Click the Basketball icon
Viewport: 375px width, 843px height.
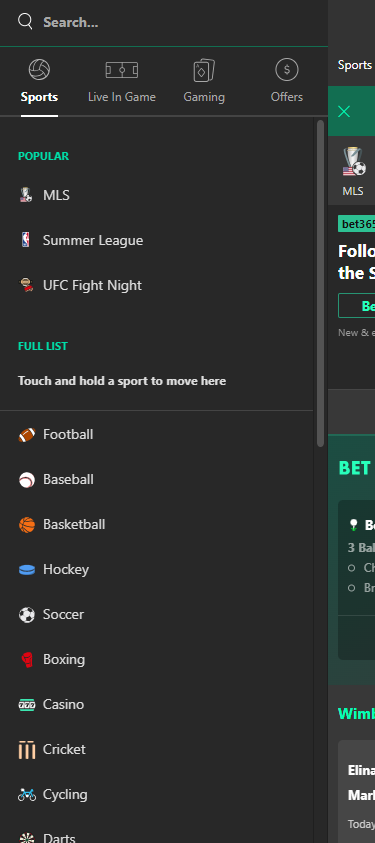click(x=27, y=525)
